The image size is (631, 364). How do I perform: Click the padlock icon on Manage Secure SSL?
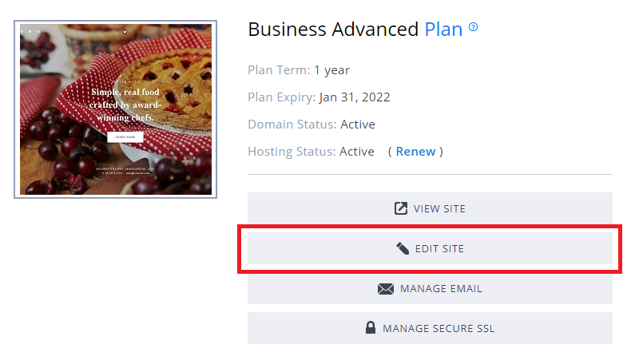370,328
